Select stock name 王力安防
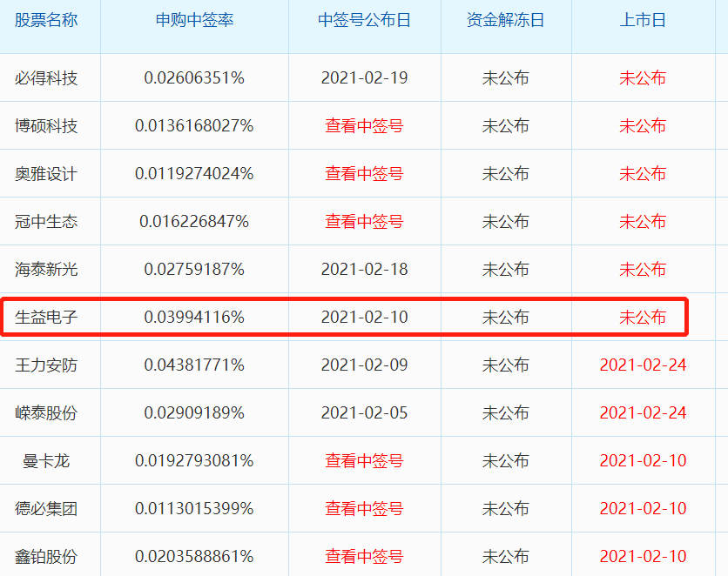728x576 pixels. coord(46,365)
